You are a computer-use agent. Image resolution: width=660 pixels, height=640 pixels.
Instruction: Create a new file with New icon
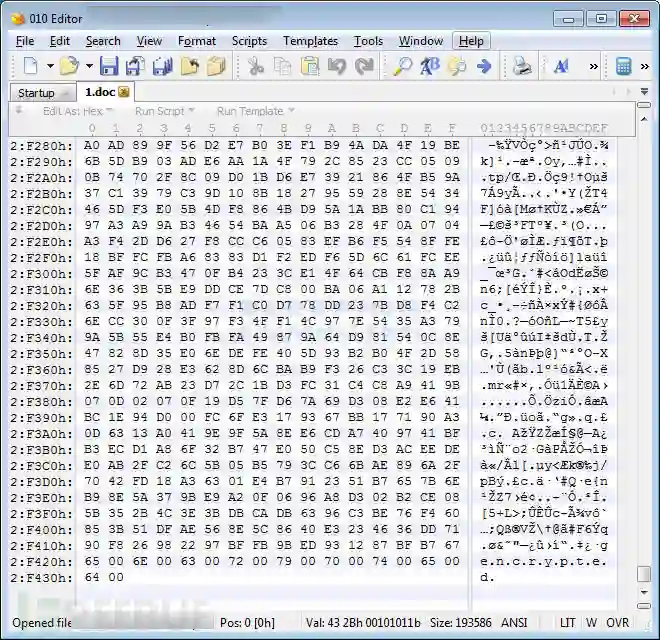pyautogui.click(x=31, y=66)
